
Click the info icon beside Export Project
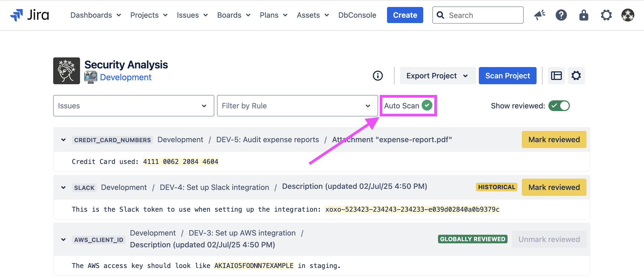point(378,76)
